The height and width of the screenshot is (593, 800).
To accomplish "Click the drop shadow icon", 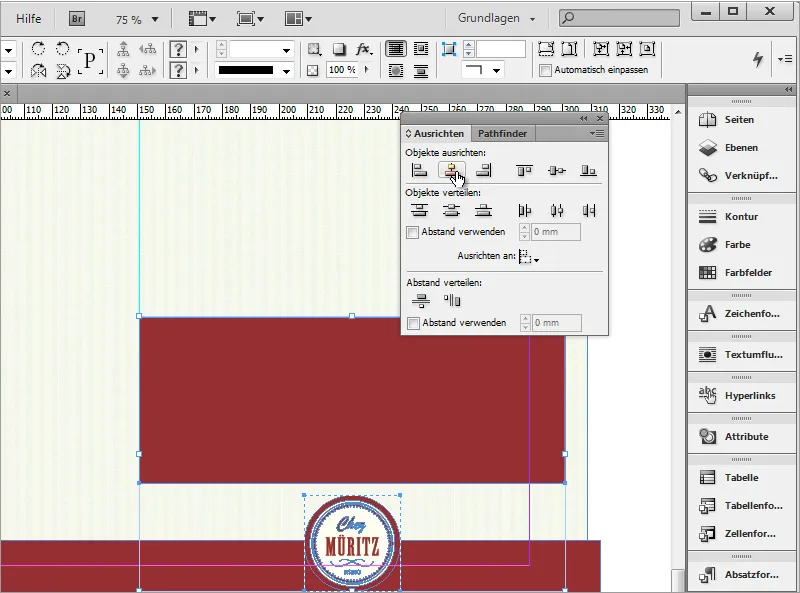I will [339, 49].
